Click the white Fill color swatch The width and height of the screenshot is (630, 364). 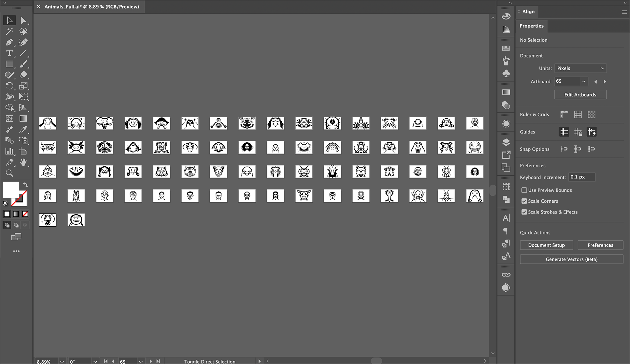tap(10, 189)
